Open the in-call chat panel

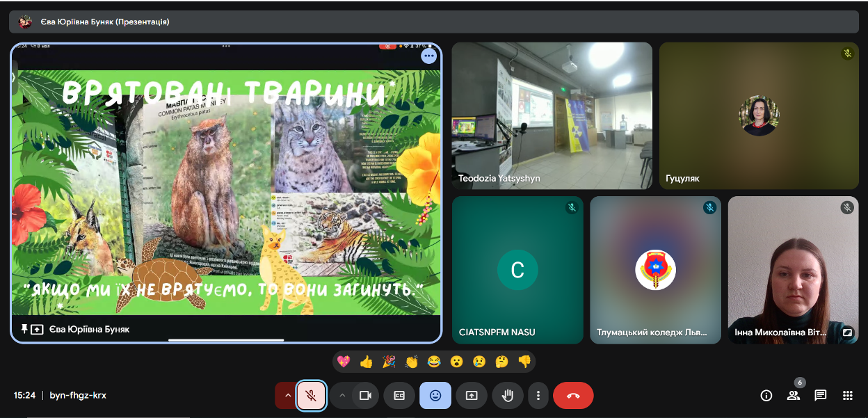point(821,395)
